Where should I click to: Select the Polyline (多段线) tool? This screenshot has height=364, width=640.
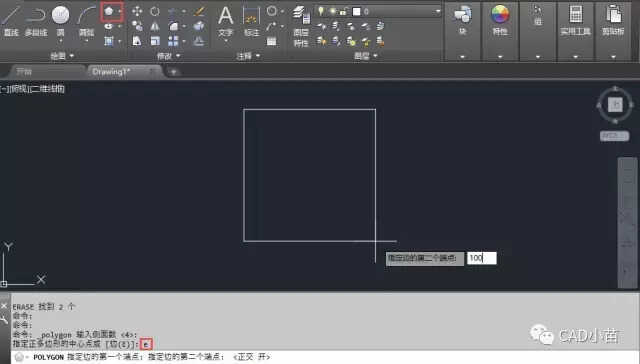click(36, 20)
